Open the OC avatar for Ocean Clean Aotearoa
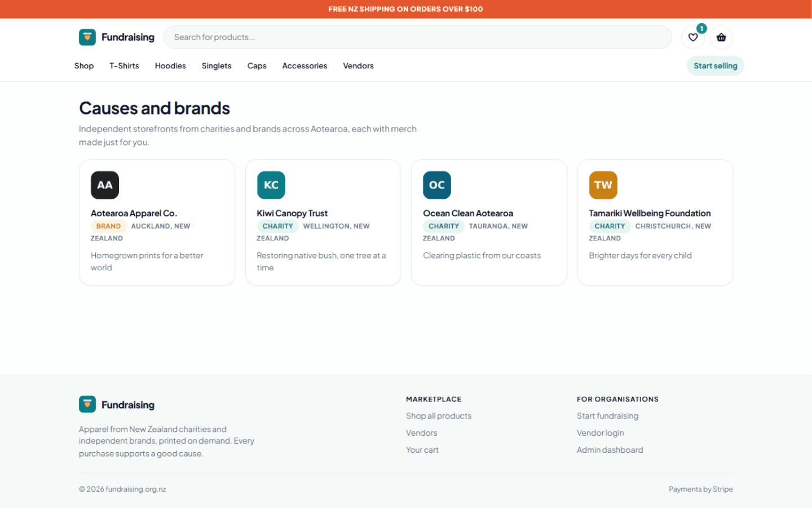Image resolution: width=812 pixels, height=508 pixels. 437,185
